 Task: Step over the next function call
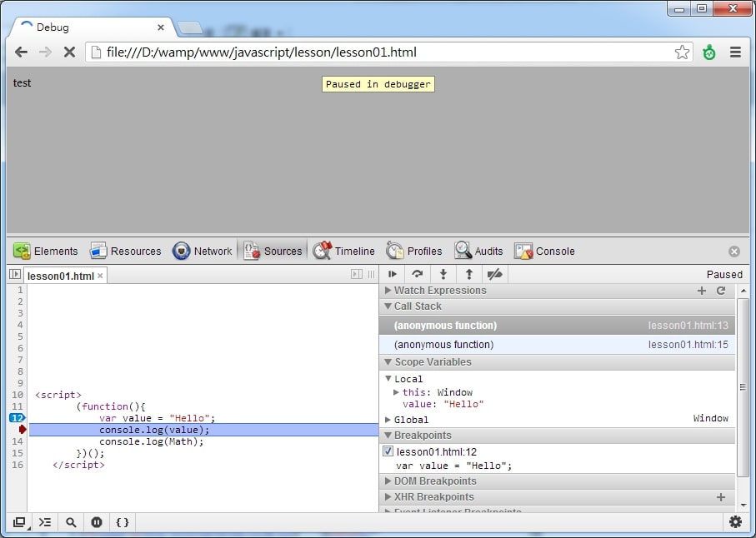(418, 274)
